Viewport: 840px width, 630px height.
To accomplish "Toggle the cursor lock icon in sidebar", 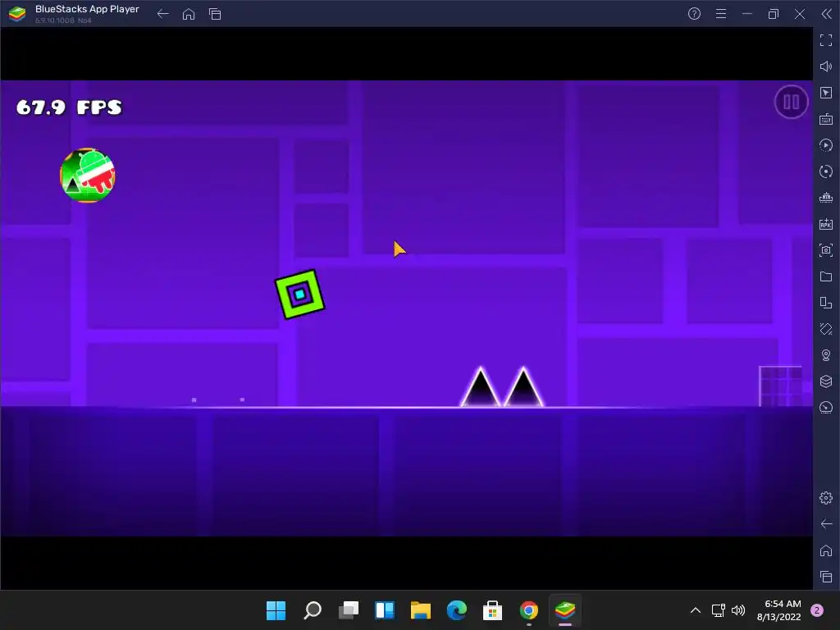I will (826, 93).
